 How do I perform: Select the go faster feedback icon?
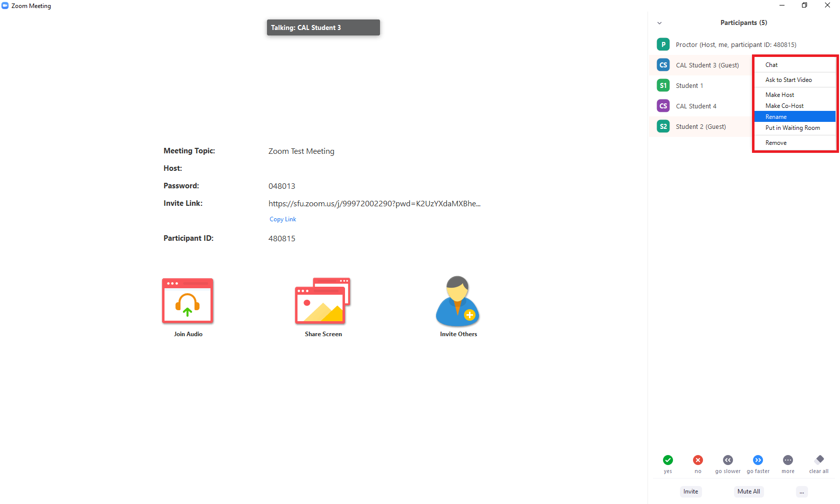(x=758, y=460)
